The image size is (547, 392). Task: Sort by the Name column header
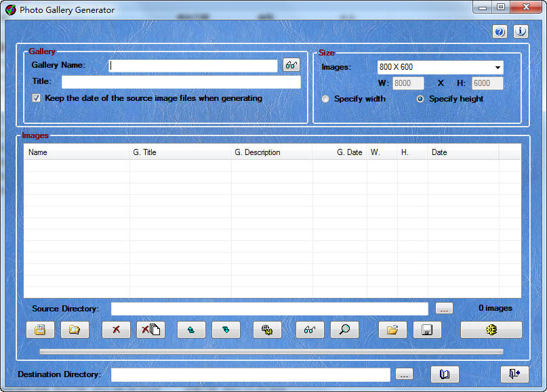tap(77, 152)
